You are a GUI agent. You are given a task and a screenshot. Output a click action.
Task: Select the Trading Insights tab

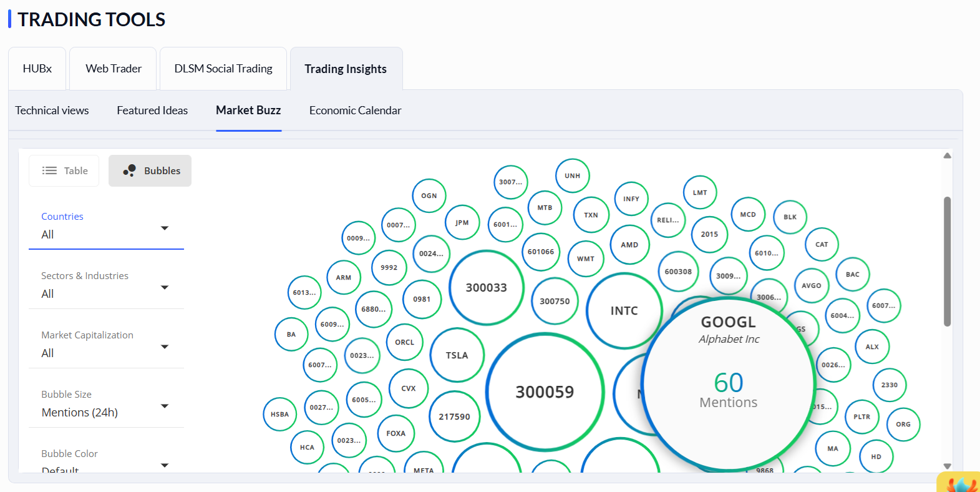pos(346,69)
